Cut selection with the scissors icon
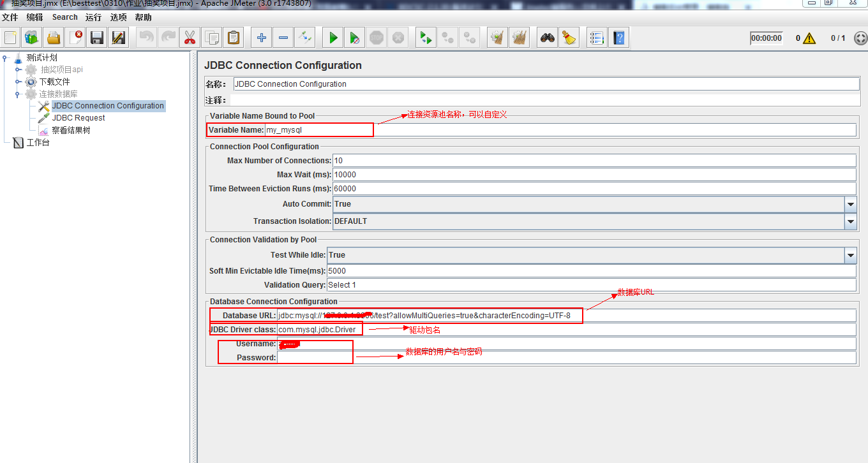This screenshot has height=463, width=868. (x=190, y=38)
